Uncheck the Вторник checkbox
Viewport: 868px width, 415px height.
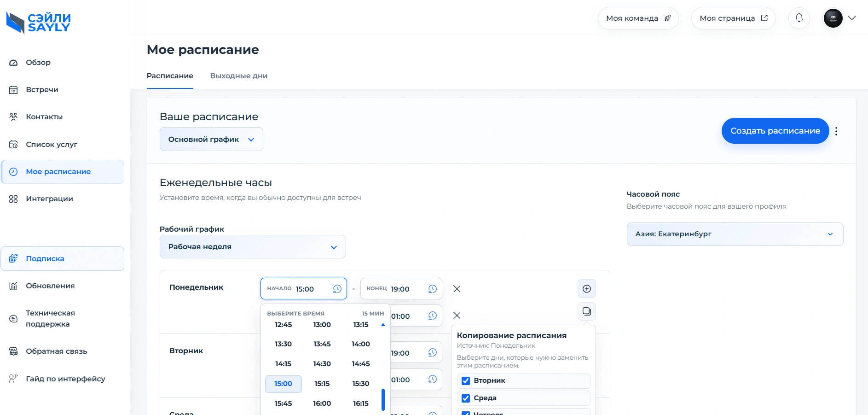coord(466,380)
